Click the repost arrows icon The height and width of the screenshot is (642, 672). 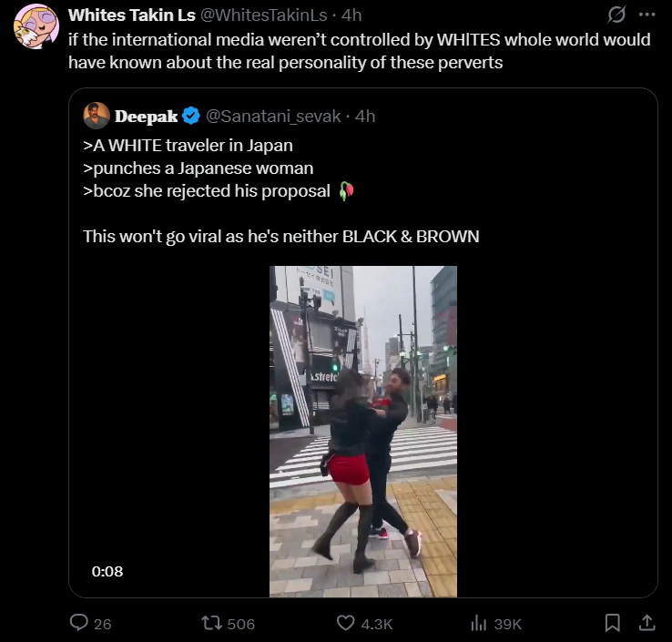[x=211, y=623]
